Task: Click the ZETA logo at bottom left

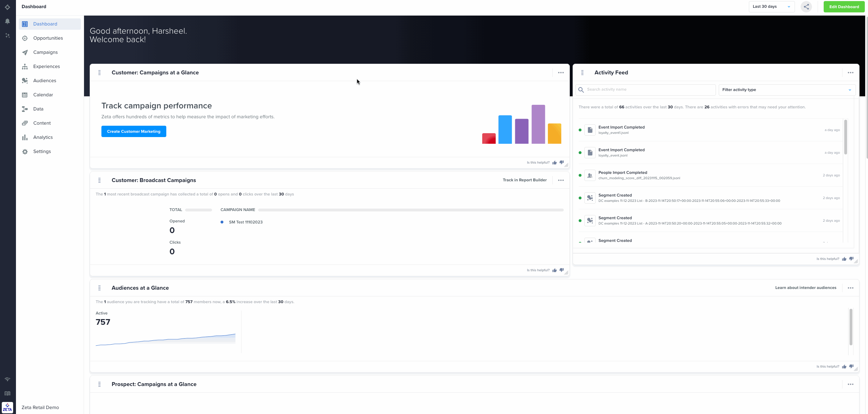Action: [7, 407]
